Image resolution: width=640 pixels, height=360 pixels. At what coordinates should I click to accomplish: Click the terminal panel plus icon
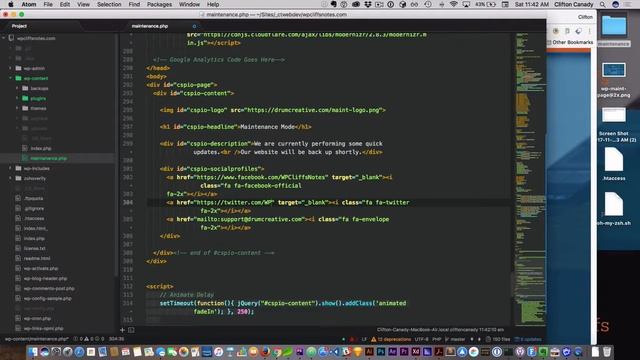[122, 330]
